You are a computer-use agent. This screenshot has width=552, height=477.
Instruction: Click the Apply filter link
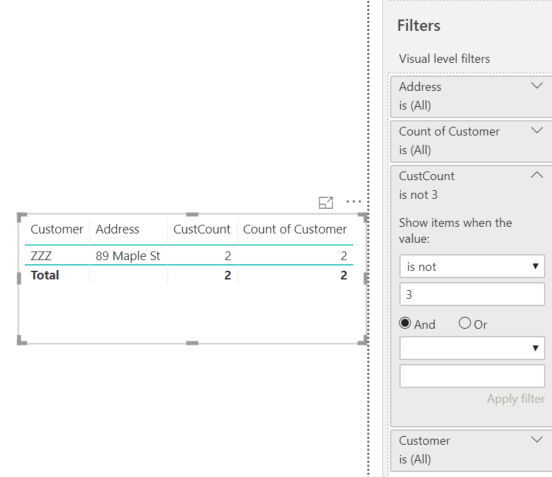(x=516, y=399)
